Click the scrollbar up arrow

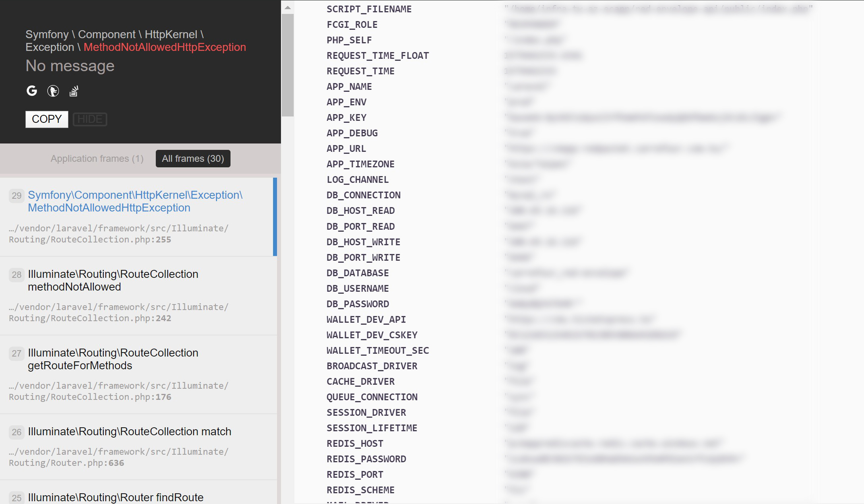(288, 8)
